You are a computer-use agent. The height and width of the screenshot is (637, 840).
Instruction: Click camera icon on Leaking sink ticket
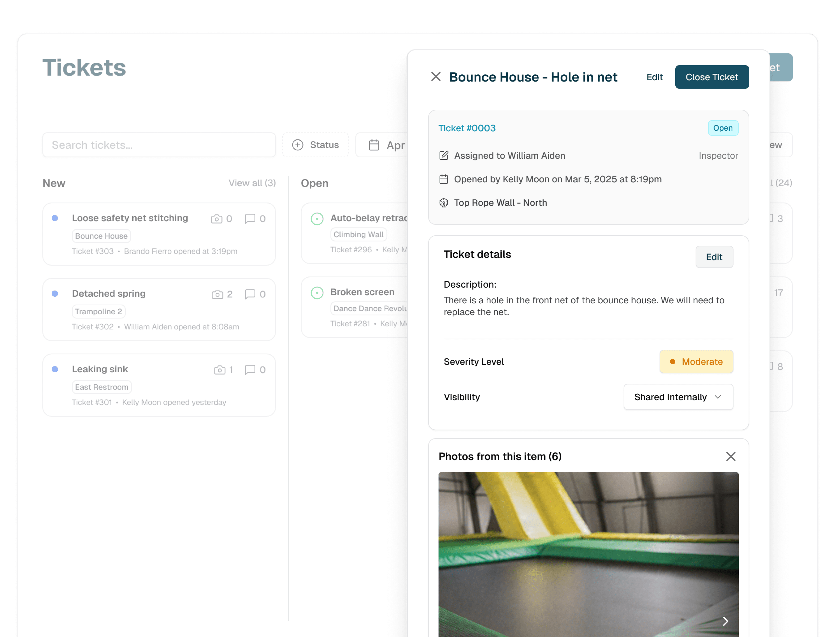point(219,370)
